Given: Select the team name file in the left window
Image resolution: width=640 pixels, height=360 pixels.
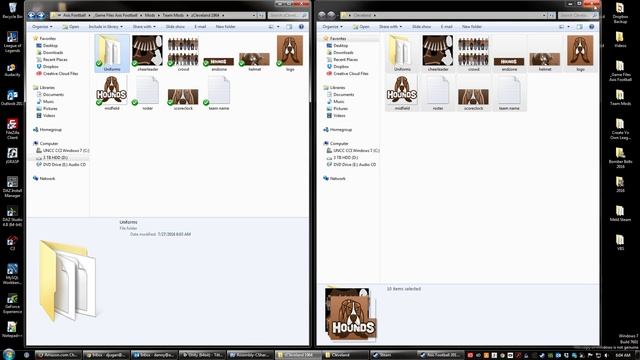Looking at the screenshot, I should [219, 93].
